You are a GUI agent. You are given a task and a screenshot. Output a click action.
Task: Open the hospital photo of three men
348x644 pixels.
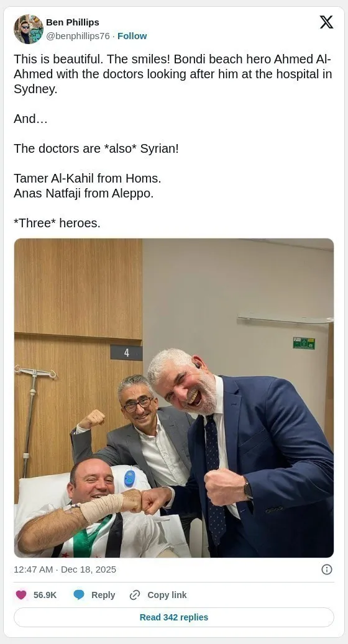(174, 398)
